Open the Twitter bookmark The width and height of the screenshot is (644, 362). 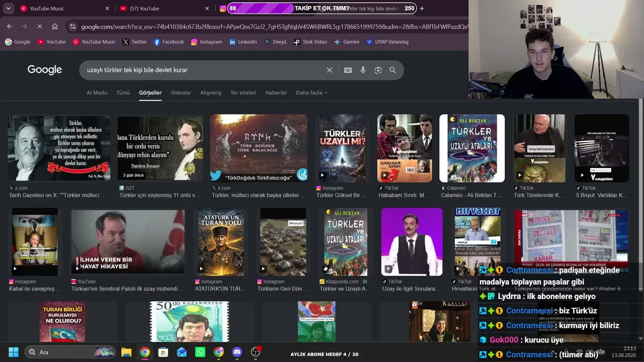pos(134,42)
